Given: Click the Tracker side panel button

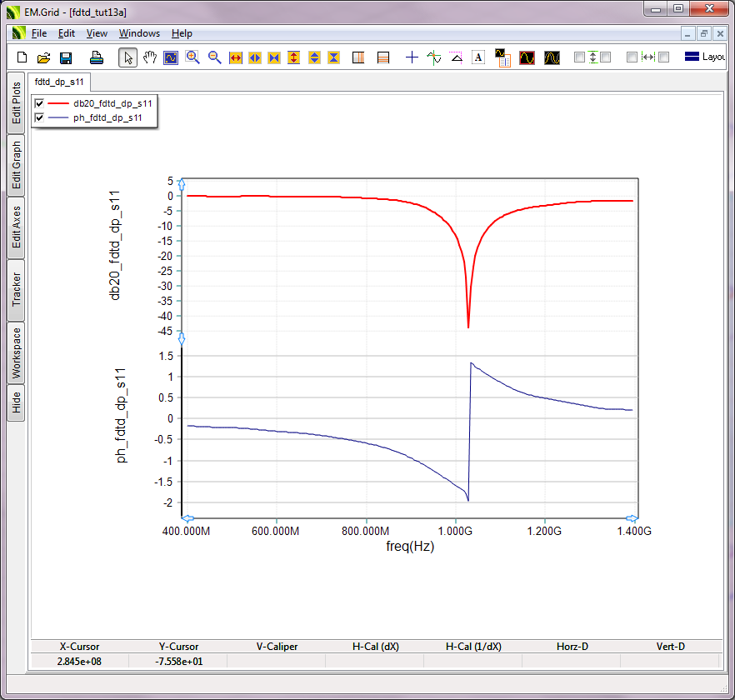Looking at the screenshot, I should click(16, 290).
